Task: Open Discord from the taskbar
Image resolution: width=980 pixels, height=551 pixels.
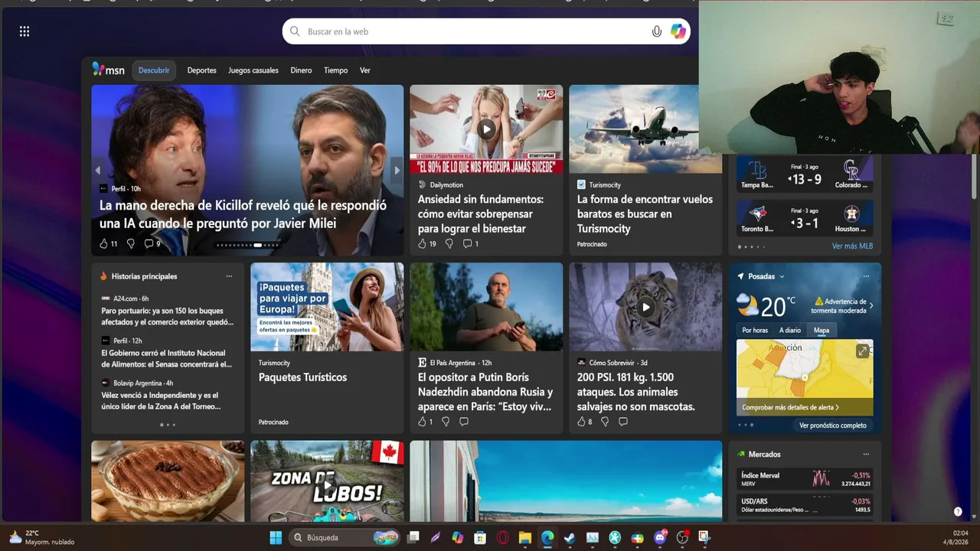Action: point(660,537)
